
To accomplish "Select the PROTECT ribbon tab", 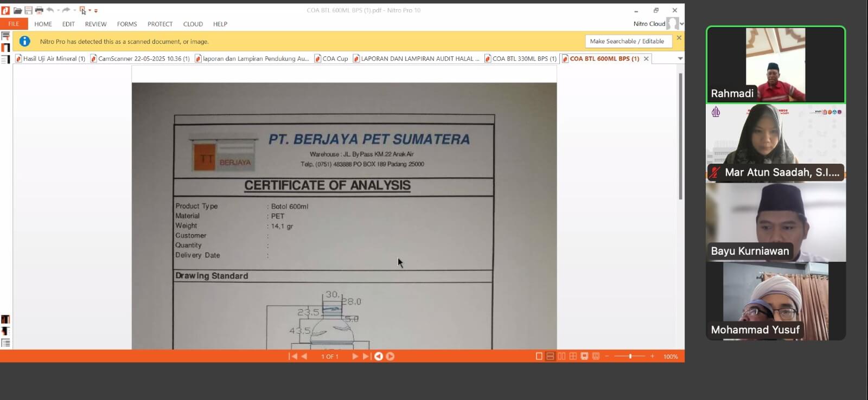I will point(160,24).
